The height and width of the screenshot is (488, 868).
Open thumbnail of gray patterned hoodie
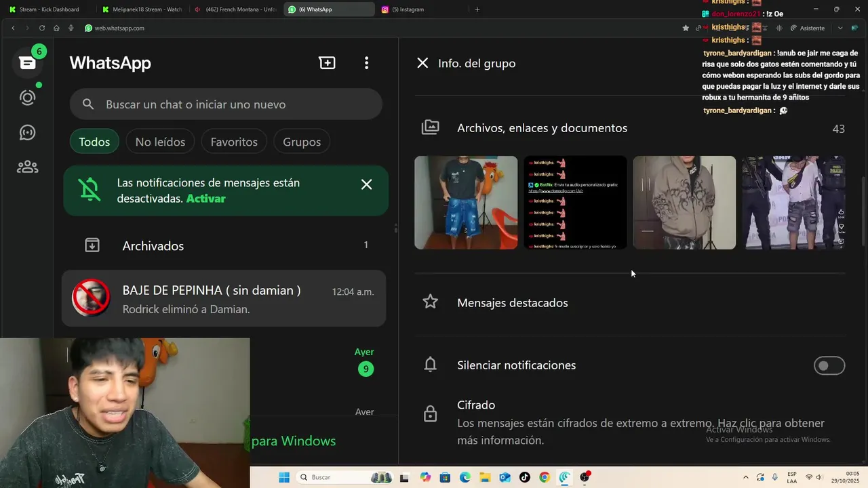tap(684, 203)
